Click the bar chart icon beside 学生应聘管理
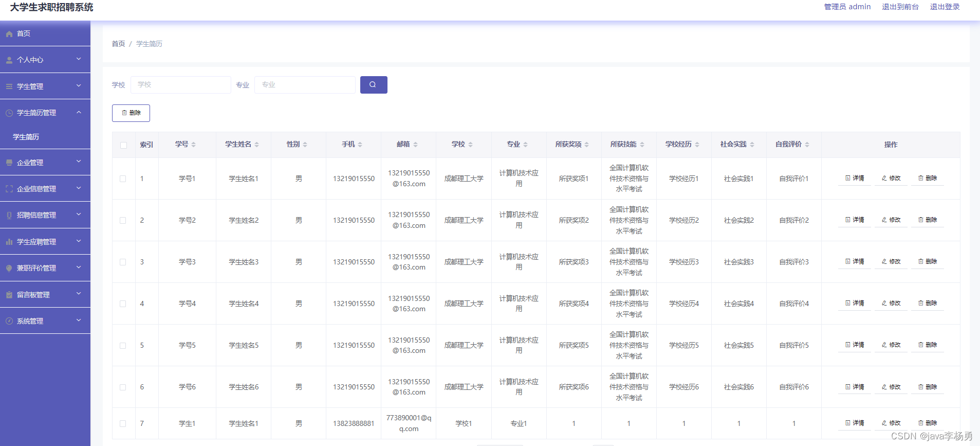Viewport: 980px width, 446px height. pos(9,242)
